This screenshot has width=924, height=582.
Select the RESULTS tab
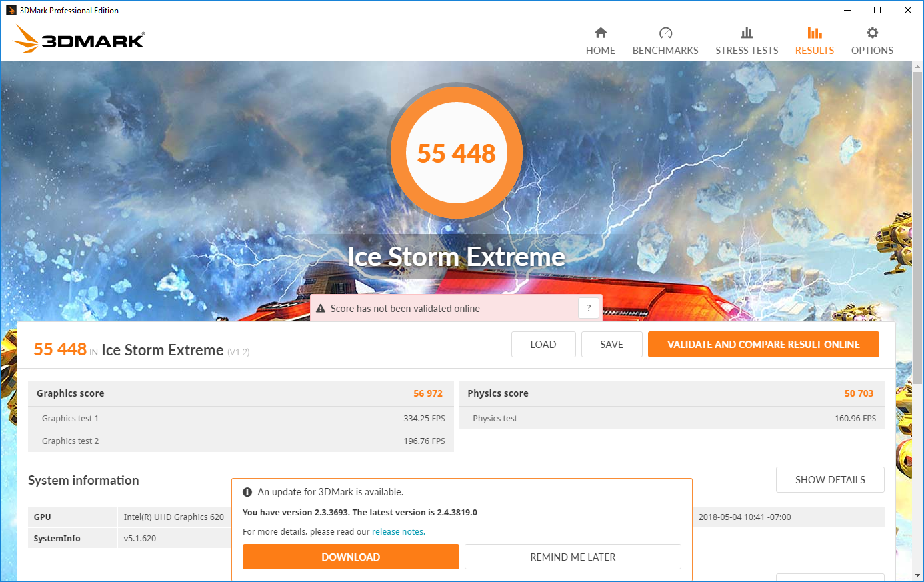(815, 41)
